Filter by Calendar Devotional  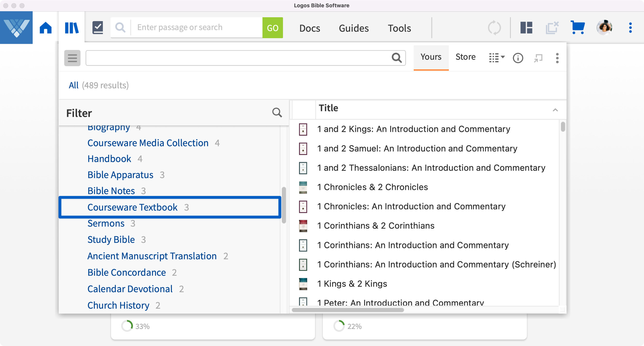(x=130, y=289)
